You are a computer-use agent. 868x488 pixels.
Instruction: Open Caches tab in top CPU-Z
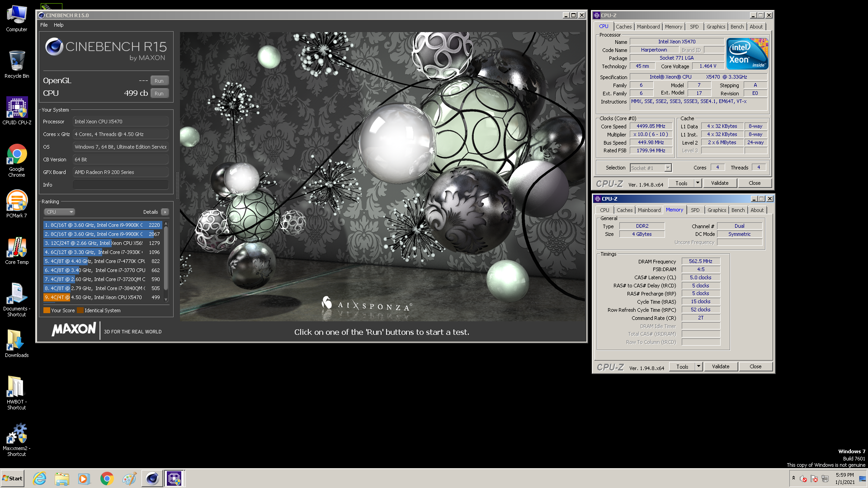coord(623,27)
